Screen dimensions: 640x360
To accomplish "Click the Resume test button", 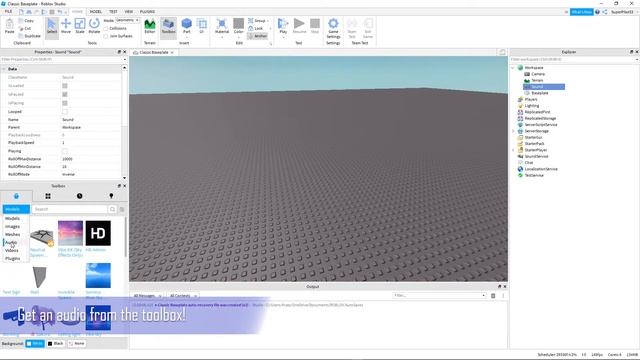I will [x=299, y=27].
